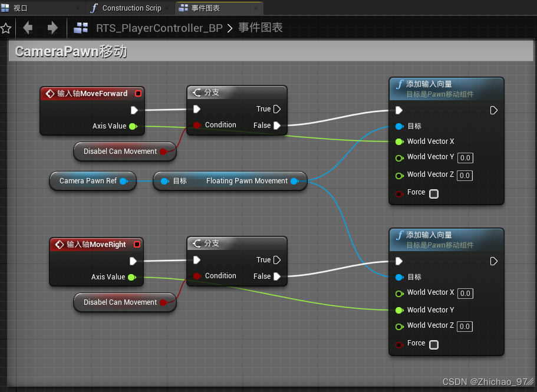
Task: Enable the Force checkbox on the lower node
Action: [434, 344]
